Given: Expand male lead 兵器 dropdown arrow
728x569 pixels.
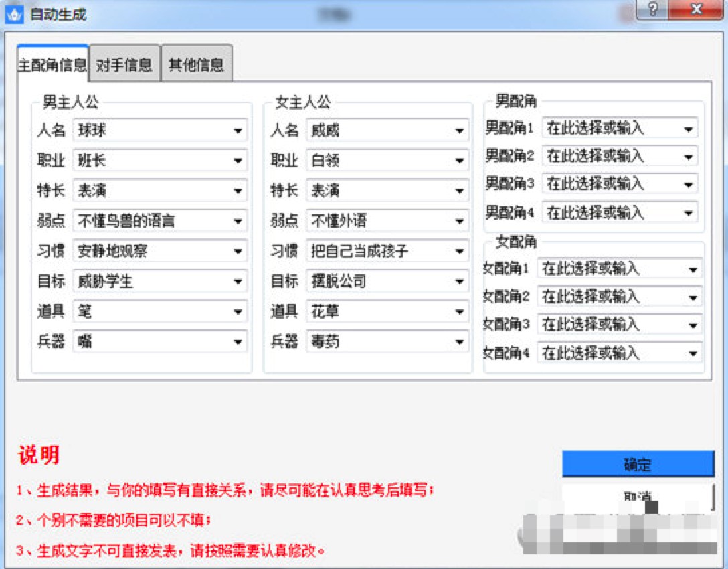Looking at the screenshot, I should pyautogui.click(x=238, y=342).
